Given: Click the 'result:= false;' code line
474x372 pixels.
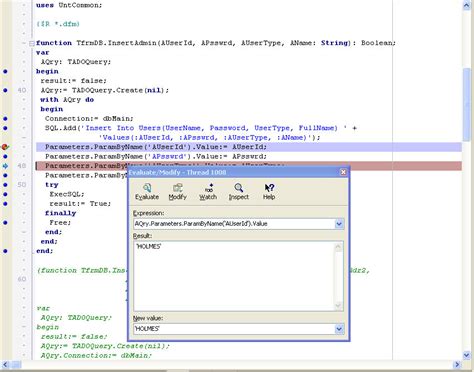Looking at the screenshot, I should (x=74, y=81).
